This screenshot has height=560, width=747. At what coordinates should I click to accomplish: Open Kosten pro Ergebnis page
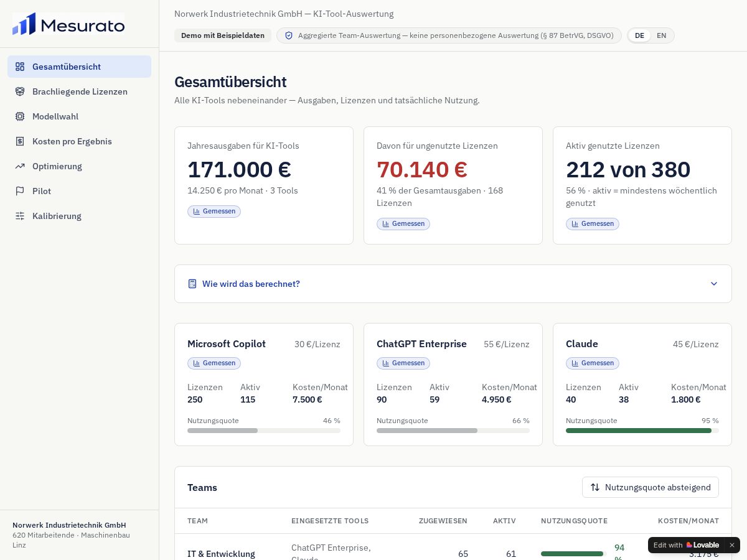click(x=79, y=141)
